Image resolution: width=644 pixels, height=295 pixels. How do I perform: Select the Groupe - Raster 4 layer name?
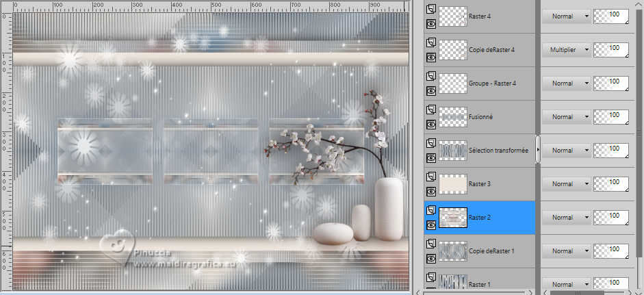(x=492, y=84)
